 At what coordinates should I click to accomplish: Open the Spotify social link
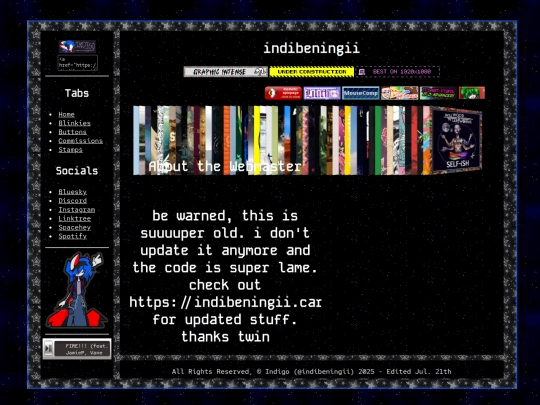[x=72, y=236]
